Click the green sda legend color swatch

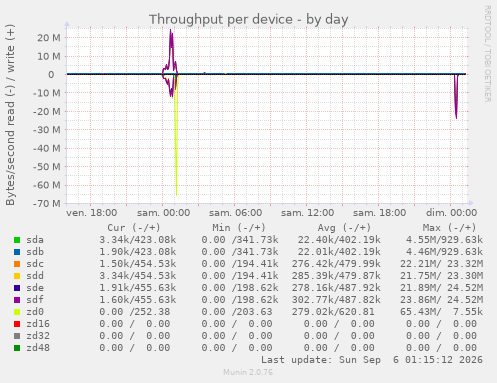[x=17, y=240]
